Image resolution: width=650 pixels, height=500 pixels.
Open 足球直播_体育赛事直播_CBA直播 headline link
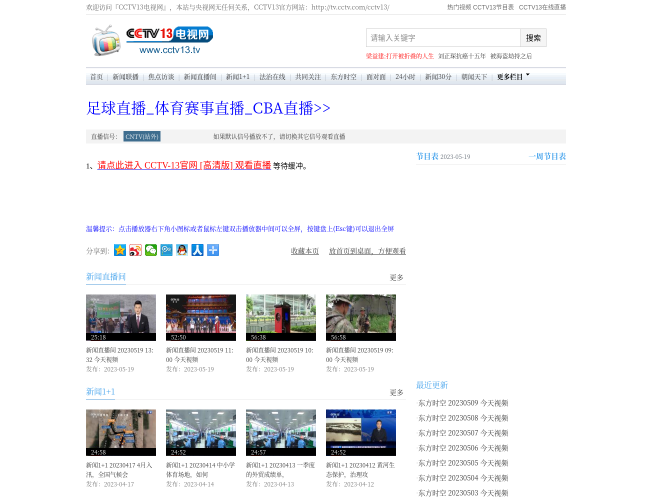click(208, 108)
